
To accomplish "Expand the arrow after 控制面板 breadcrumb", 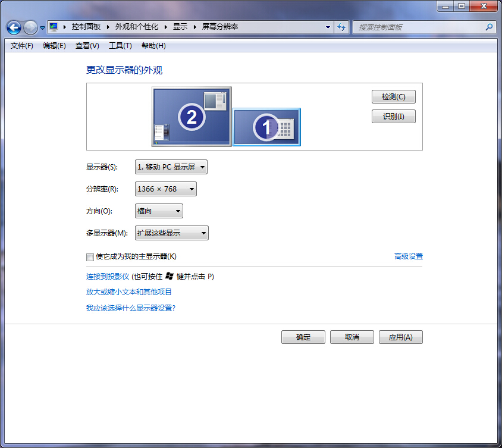I will (108, 27).
